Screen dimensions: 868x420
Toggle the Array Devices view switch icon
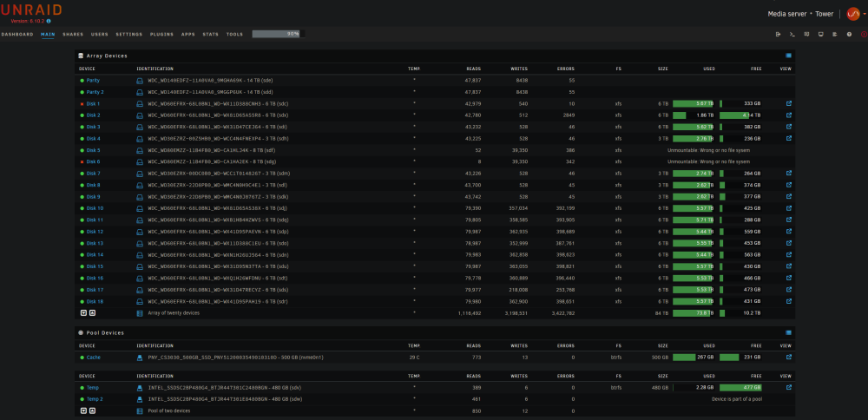pos(789,56)
